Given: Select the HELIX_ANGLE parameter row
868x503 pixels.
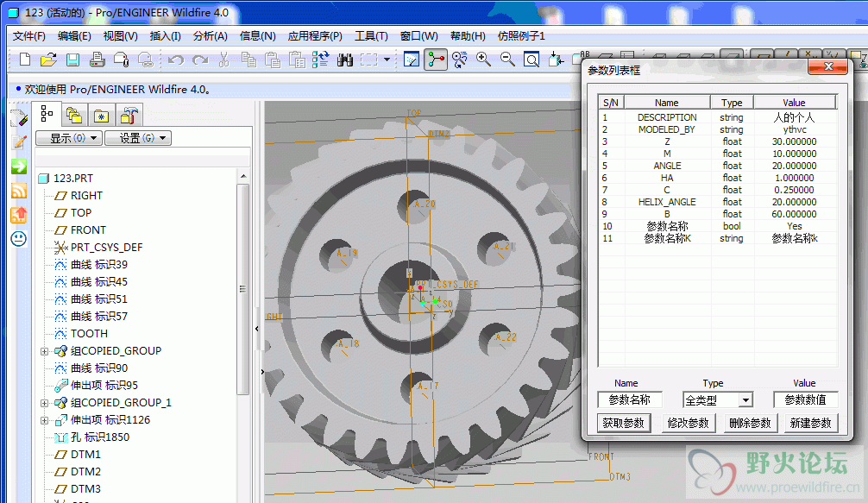Looking at the screenshot, I should pos(717,202).
